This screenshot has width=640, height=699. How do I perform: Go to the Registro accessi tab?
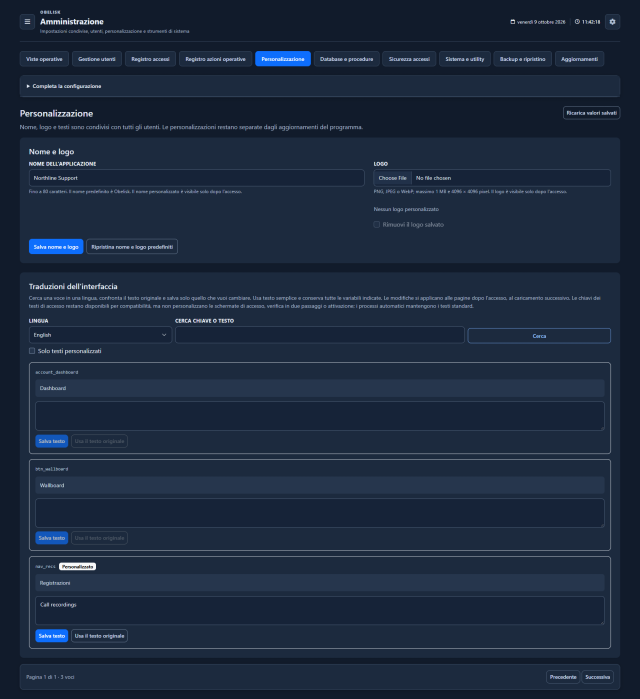pyautogui.click(x=150, y=59)
